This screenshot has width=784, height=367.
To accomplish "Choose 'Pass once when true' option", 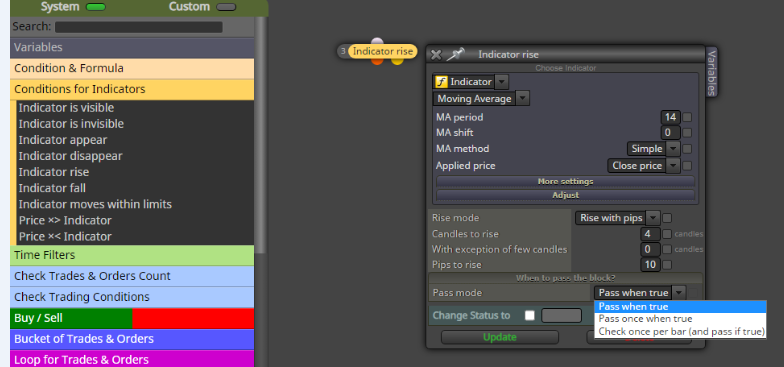I will coord(680,318).
